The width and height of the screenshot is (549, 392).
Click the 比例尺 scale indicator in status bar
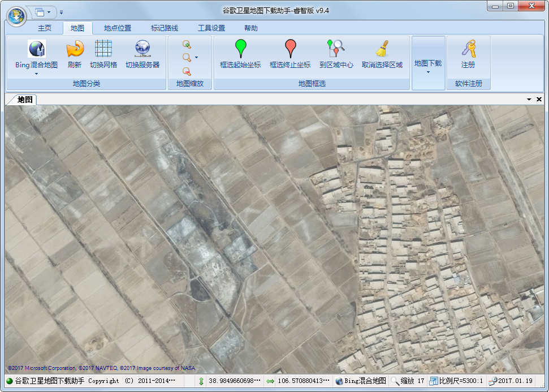(456, 381)
